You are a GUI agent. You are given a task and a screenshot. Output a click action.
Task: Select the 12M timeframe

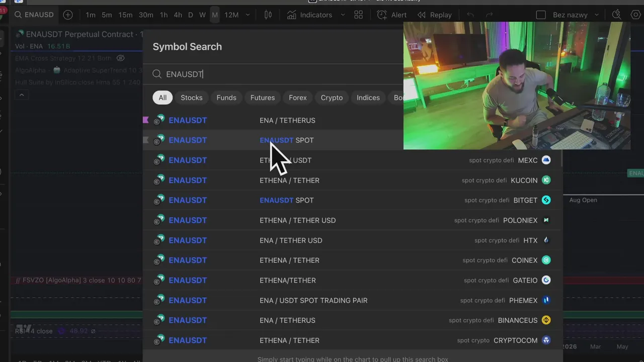coord(231,15)
